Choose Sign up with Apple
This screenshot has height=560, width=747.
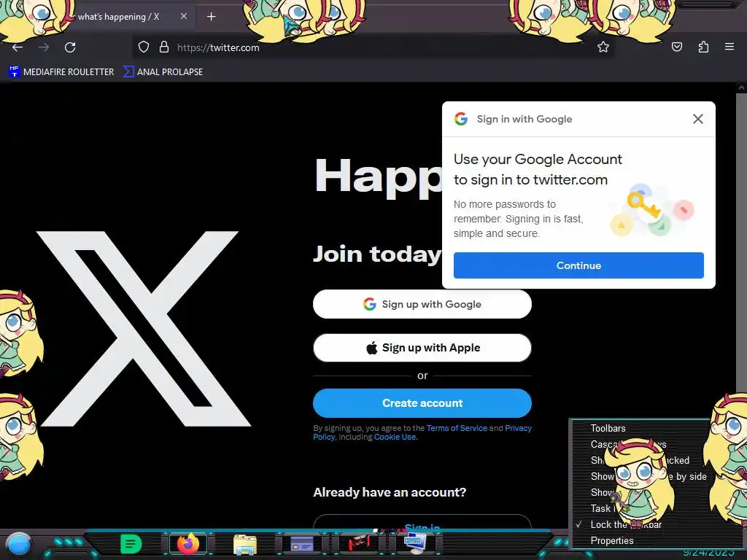(x=422, y=348)
